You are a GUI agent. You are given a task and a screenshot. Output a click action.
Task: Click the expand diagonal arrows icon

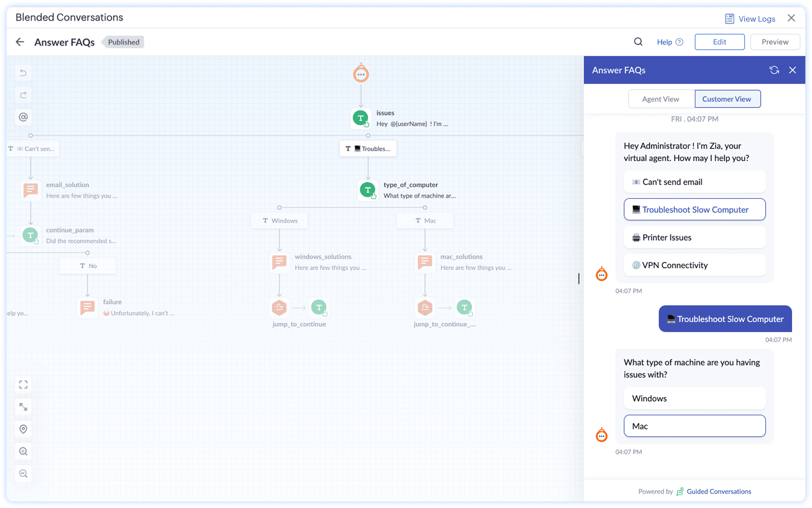(23, 407)
